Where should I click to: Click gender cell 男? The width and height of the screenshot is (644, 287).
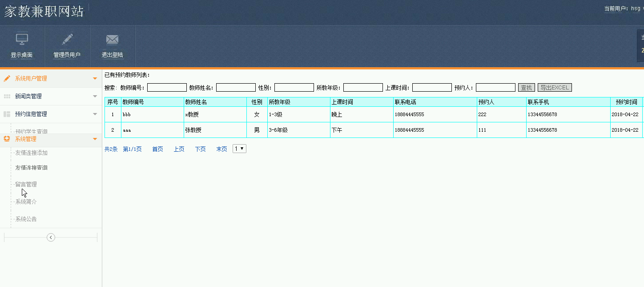257,130
